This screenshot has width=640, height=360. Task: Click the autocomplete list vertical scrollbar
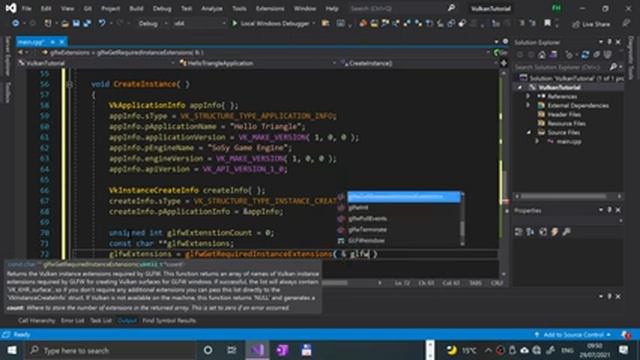point(462,218)
